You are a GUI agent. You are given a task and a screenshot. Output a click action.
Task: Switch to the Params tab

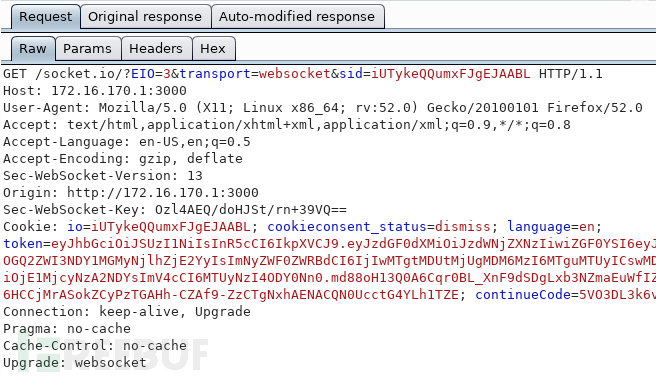coord(87,49)
